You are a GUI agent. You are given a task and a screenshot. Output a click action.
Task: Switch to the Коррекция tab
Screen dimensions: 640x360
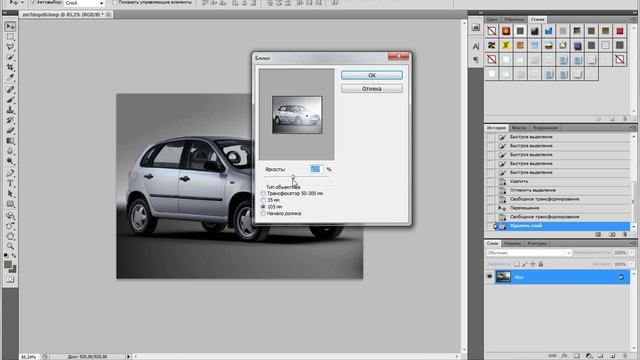pyautogui.click(x=545, y=128)
